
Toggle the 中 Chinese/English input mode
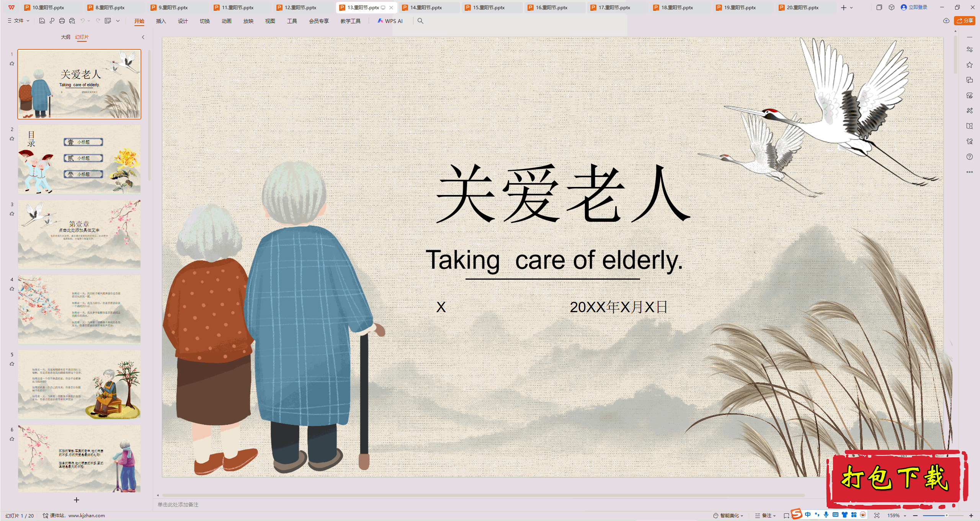click(x=808, y=515)
